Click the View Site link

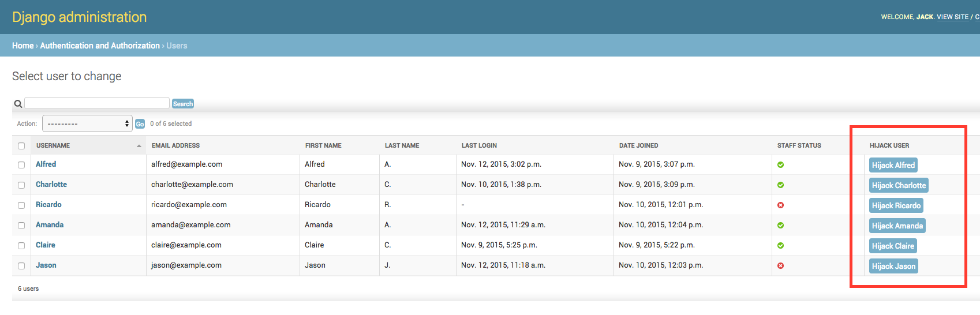[x=952, y=17]
